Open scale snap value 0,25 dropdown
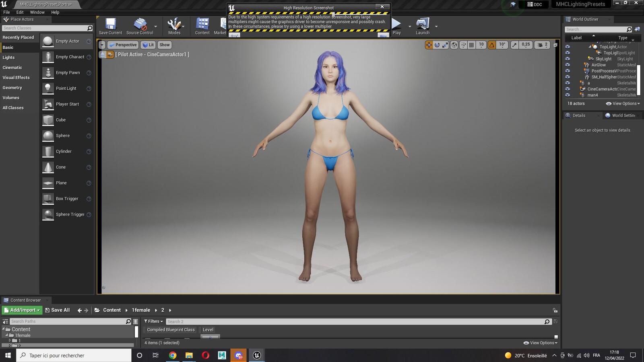The image size is (644, 362). pyautogui.click(x=526, y=45)
